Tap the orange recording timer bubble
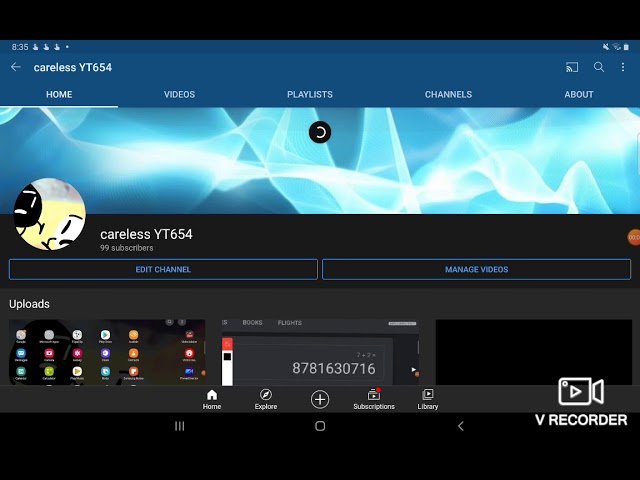Image resolution: width=640 pixels, height=480 pixels. pos(634,237)
